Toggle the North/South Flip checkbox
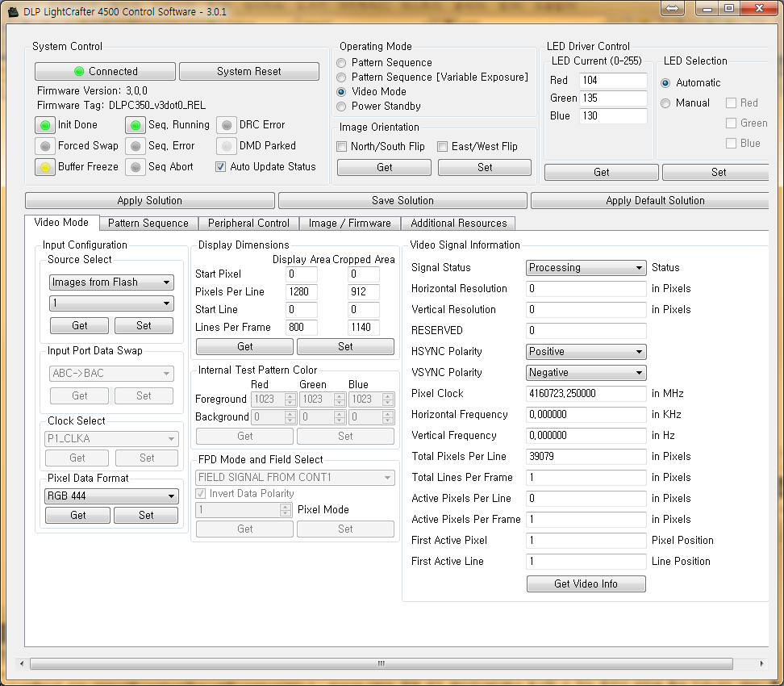This screenshot has width=784, height=686. coord(342,147)
